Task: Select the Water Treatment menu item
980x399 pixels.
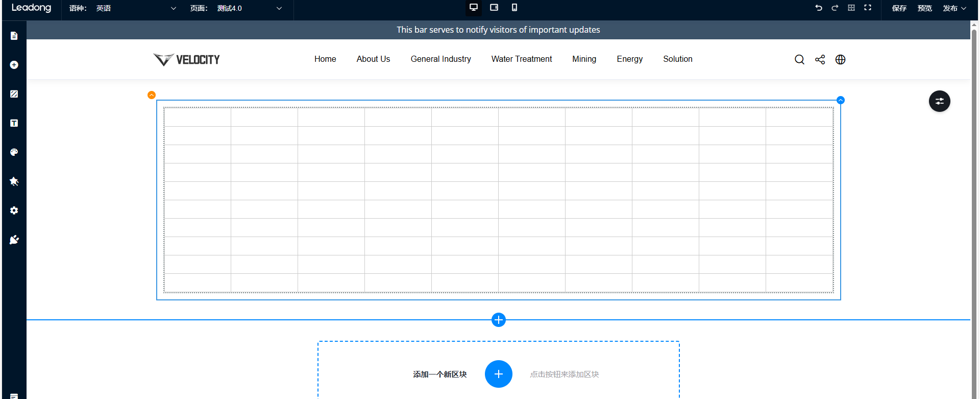Action: coord(521,59)
